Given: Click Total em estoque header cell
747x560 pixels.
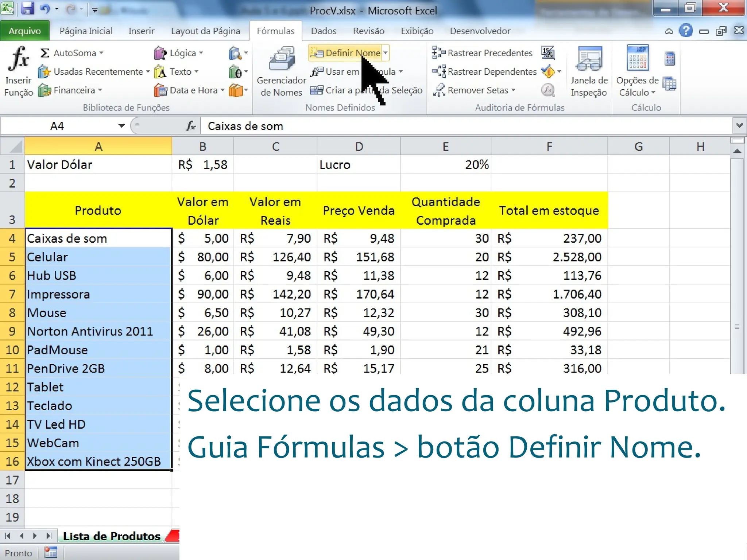Looking at the screenshot, I should 549,210.
